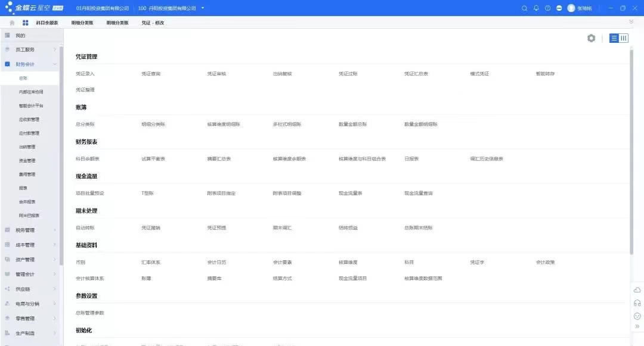644x346 pixels.
Task: Switch to the column layout view
Action: point(624,38)
